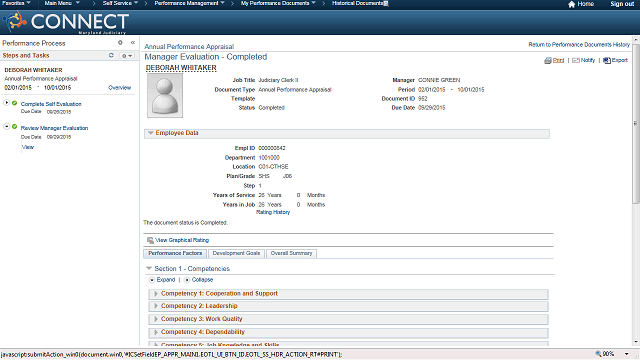Click the Notify envelope icon
The image size is (640, 360).
576,60
